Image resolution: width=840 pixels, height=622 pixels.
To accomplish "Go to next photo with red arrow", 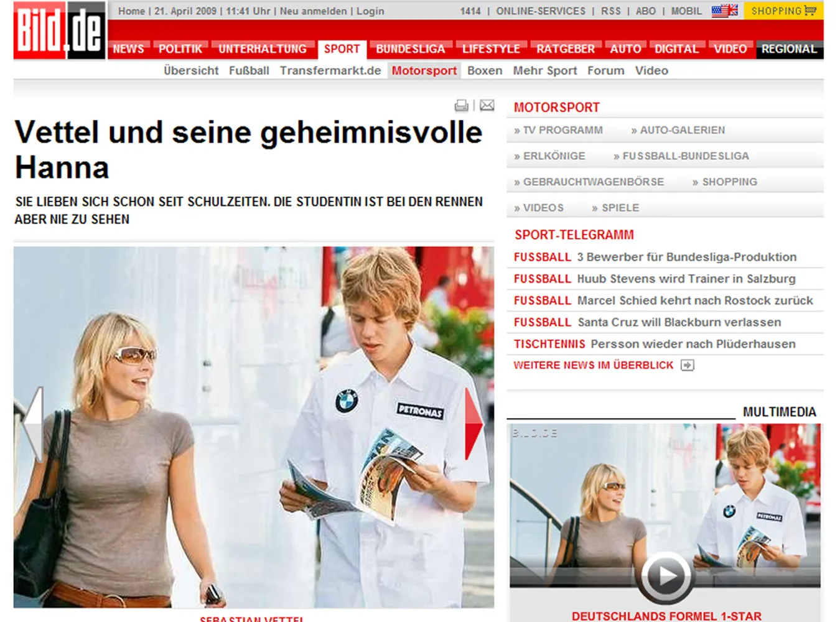I will click(x=473, y=424).
